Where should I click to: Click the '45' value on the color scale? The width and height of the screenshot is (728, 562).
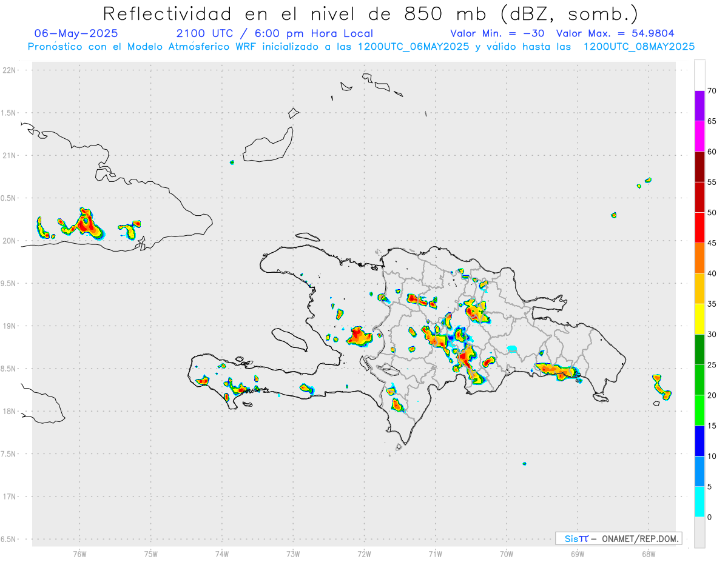(x=712, y=243)
